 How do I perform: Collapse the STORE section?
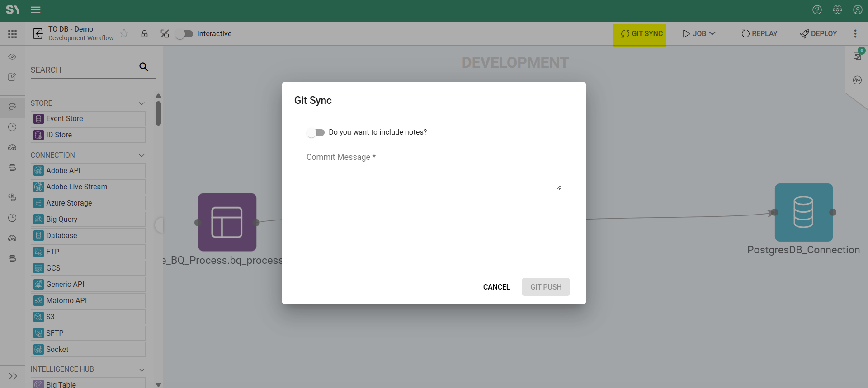click(x=142, y=103)
